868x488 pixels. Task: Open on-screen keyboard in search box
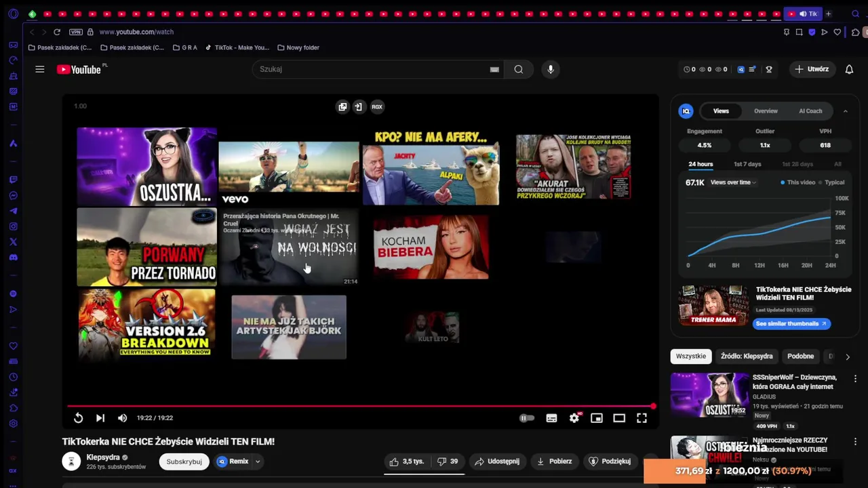tap(494, 69)
